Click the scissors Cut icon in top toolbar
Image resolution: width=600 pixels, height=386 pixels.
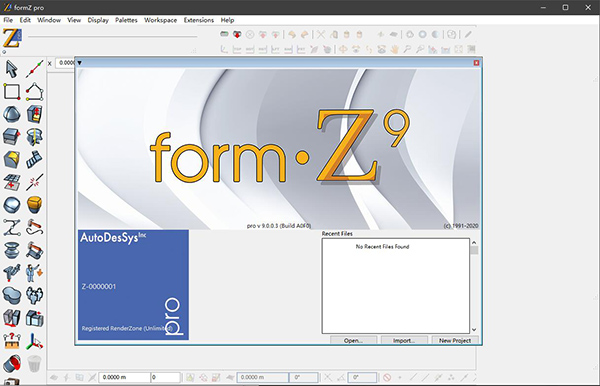click(321, 34)
